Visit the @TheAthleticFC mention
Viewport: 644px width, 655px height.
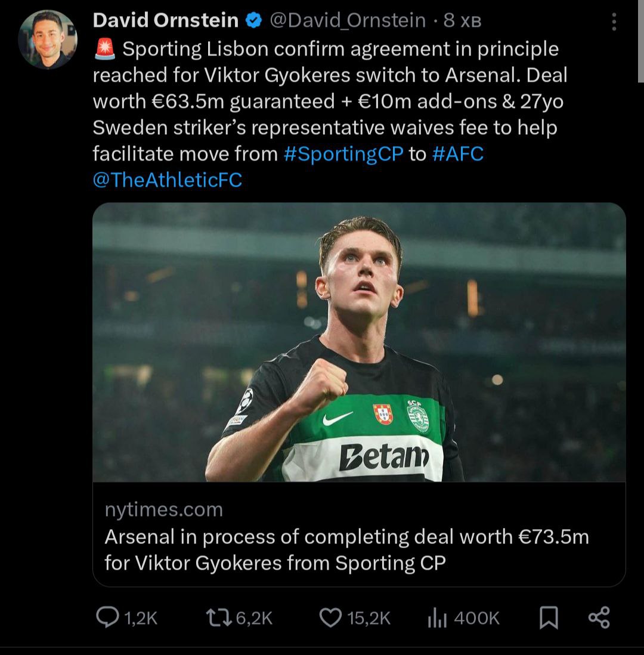click(168, 180)
